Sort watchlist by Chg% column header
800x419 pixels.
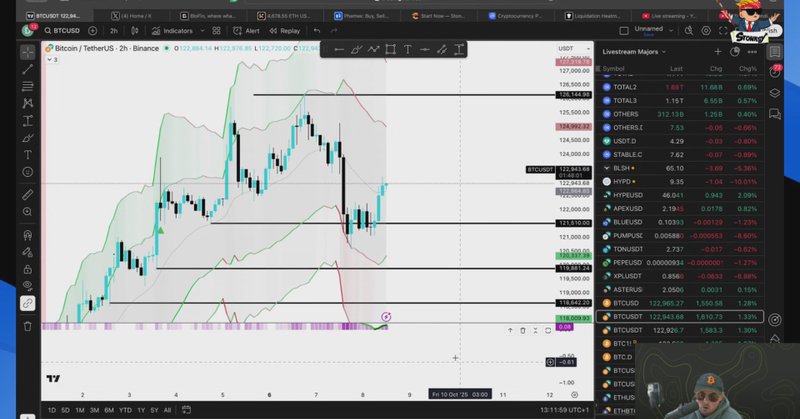(x=747, y=68)
